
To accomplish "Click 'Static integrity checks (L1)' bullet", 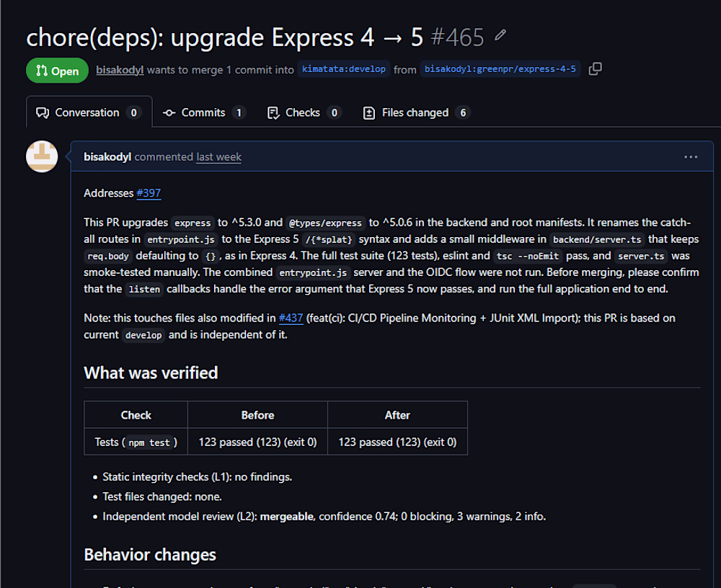I will click(198, 477).
